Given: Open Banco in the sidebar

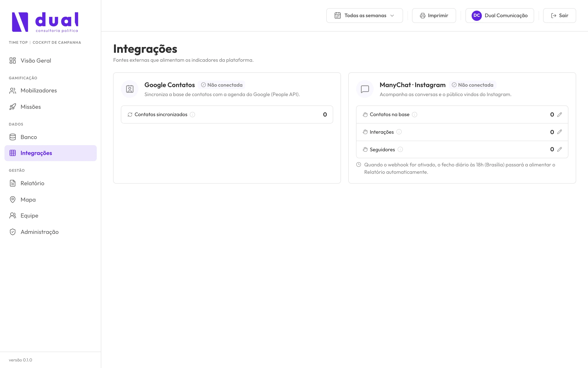Looking at the screenshot, I should pyautogui.click(x=51, y=137).
